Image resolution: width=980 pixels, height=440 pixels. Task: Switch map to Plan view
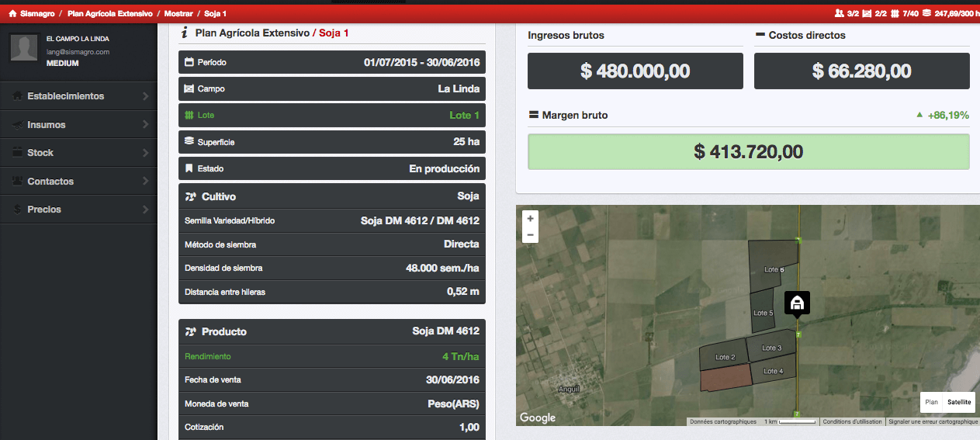931,402
